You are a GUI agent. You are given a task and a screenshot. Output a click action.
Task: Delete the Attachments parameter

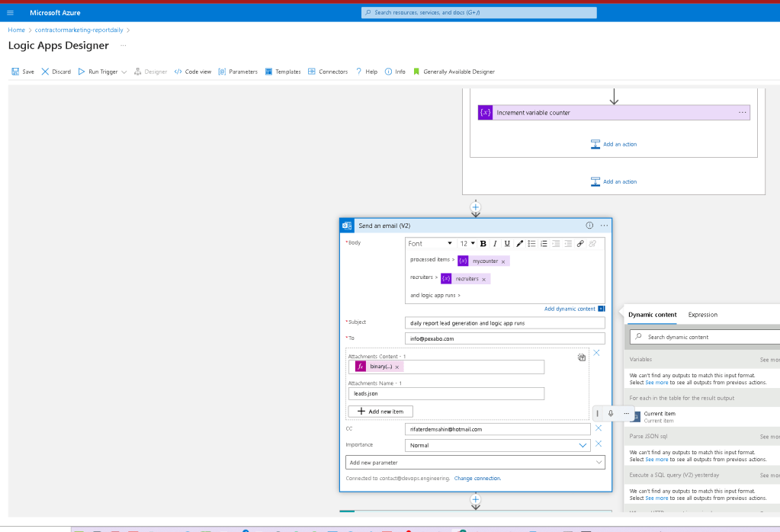596,353
